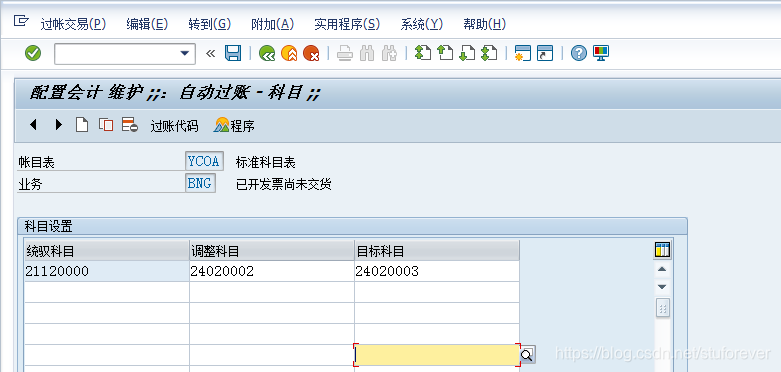This screenshot has width=781, height=372.
Task: Jump to first page icon
Action: (x=422, y=53)
